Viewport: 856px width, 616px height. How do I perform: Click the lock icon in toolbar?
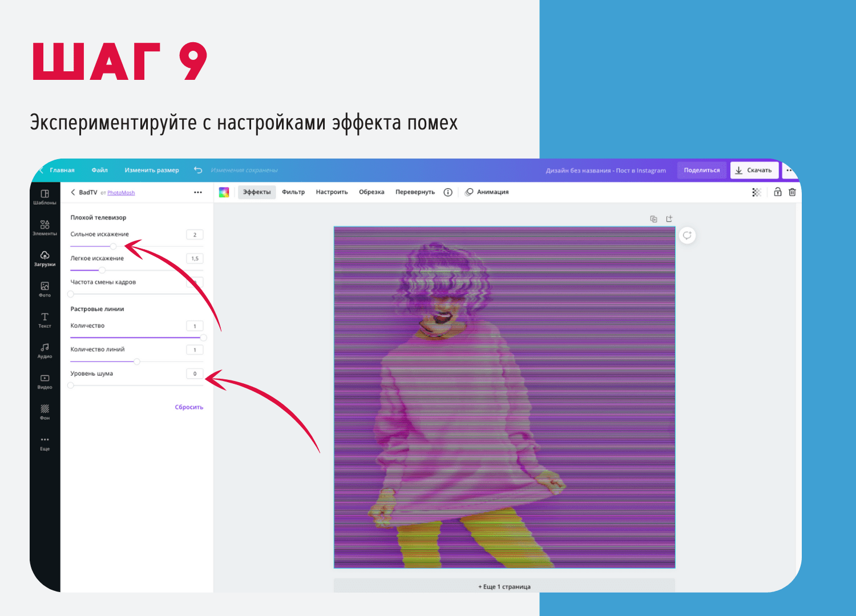click(x=777, y=192)
